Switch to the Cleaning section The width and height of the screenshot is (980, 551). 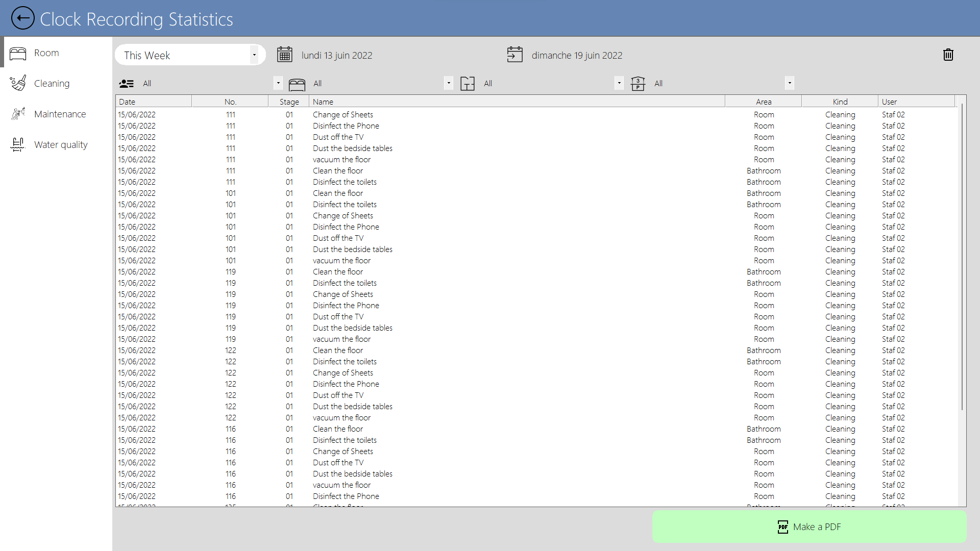point(52,84)
